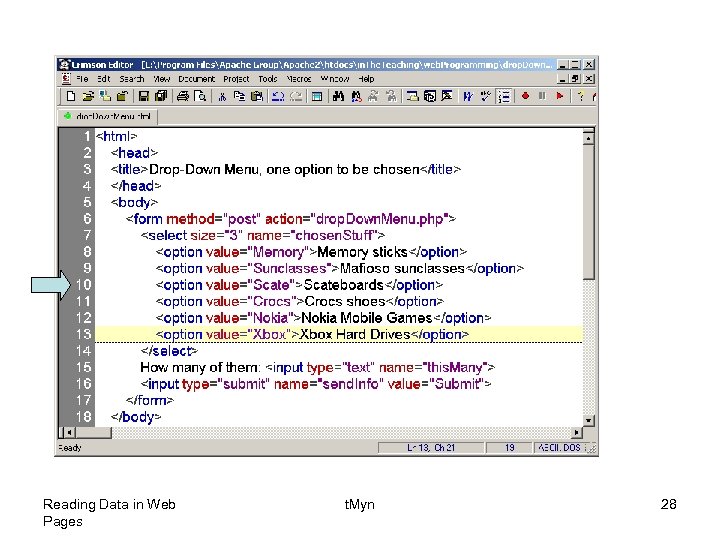Image resolution: width=720 pixels, height=540 pixels.
Task: Open the File menu
Action: point(83,79)
